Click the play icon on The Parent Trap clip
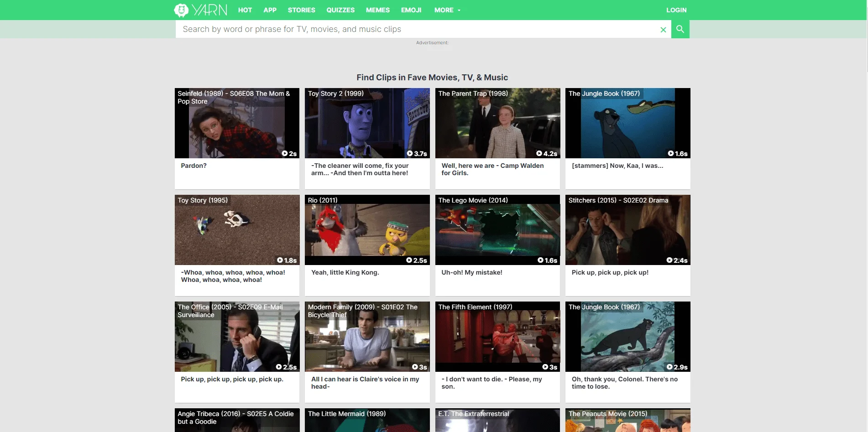 pos(539,154)
